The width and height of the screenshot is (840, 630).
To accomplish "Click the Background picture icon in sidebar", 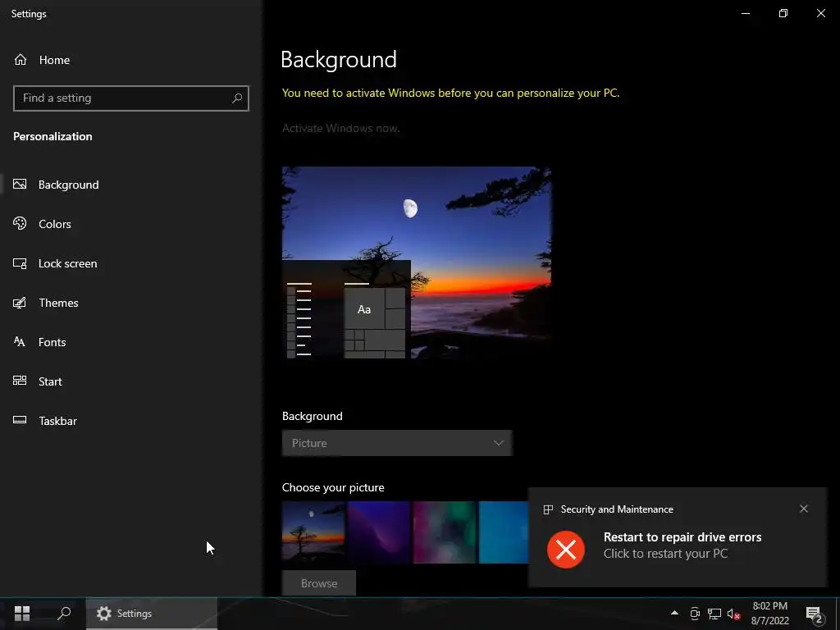I will [x=20, y=185].
